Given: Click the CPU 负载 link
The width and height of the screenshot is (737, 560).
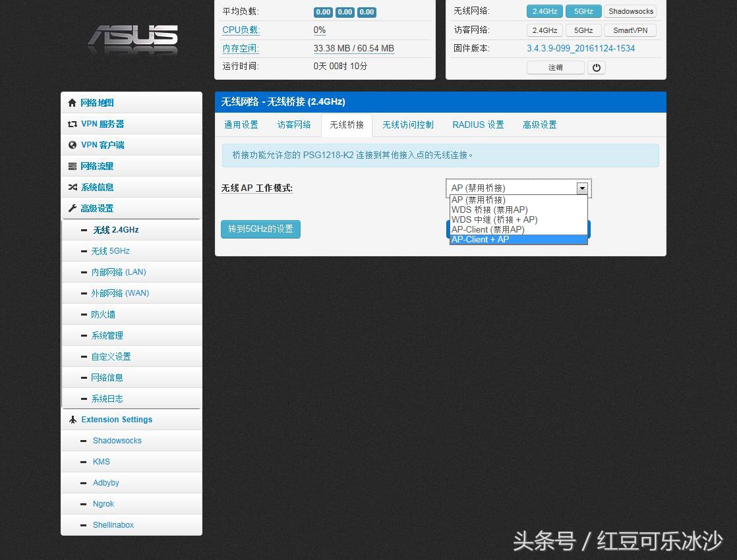Looking at the screenshot, I should click(240, 30).
